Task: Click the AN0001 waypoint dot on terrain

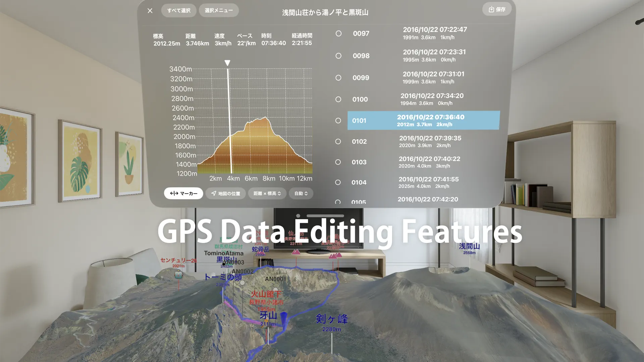Action: pyautogui.click(x=275, y=289)
